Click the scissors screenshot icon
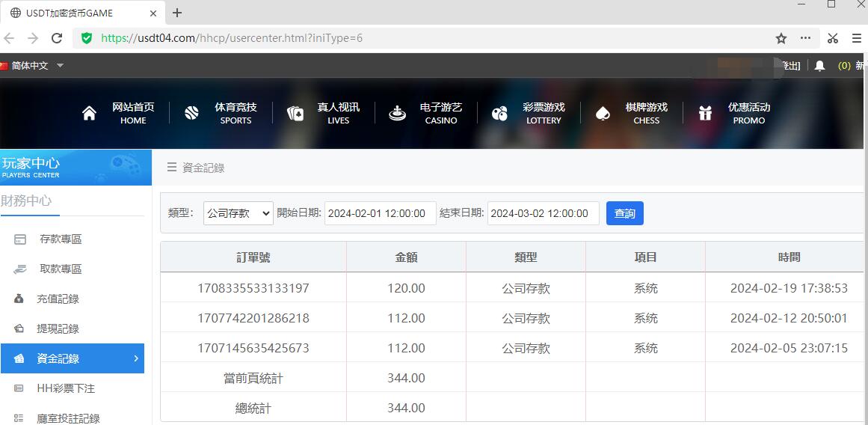This screenshot has height=425, width=868. pyautogui.click(x=833, y=38)
